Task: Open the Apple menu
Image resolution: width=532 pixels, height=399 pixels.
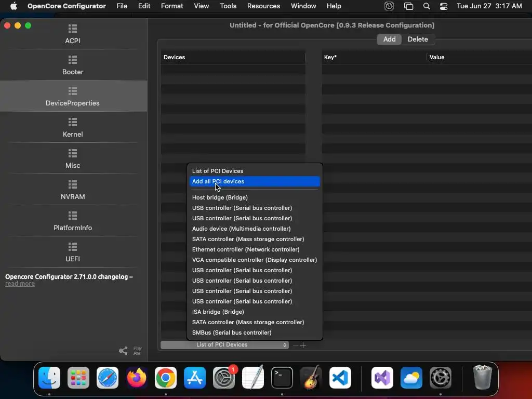Action: [x=14, y=6]
